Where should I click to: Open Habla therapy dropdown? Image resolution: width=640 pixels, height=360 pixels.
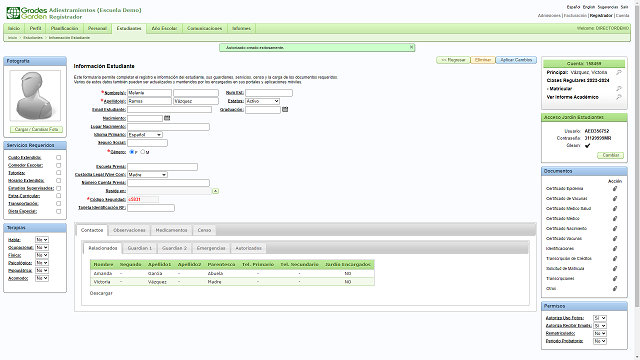click(x=42, y=240)
